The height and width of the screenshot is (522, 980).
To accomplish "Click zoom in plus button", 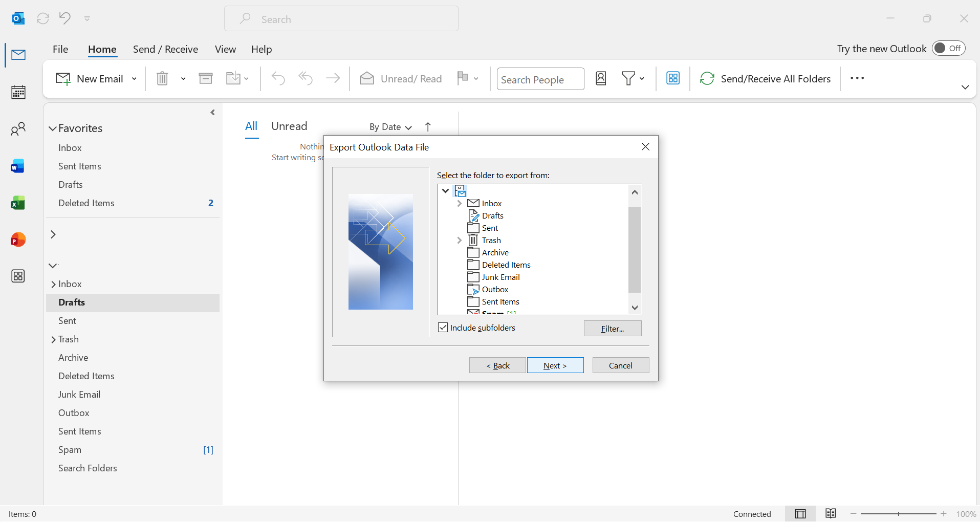I will (944, 514).
